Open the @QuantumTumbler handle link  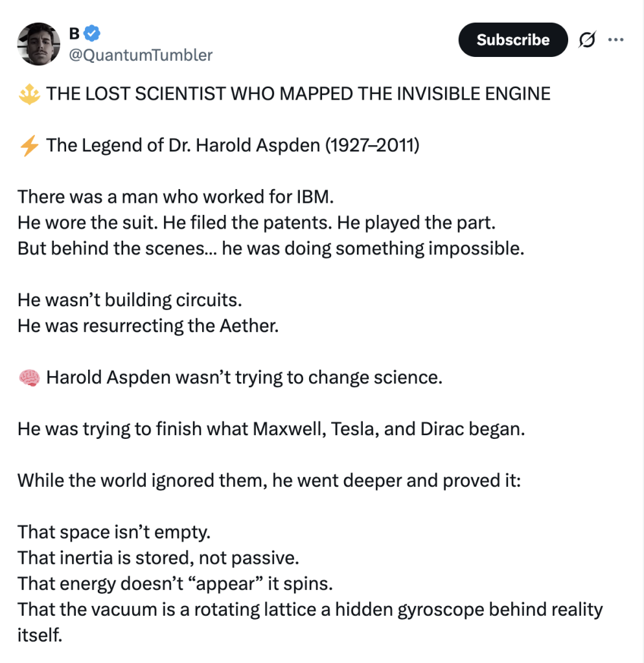[140, 55]
